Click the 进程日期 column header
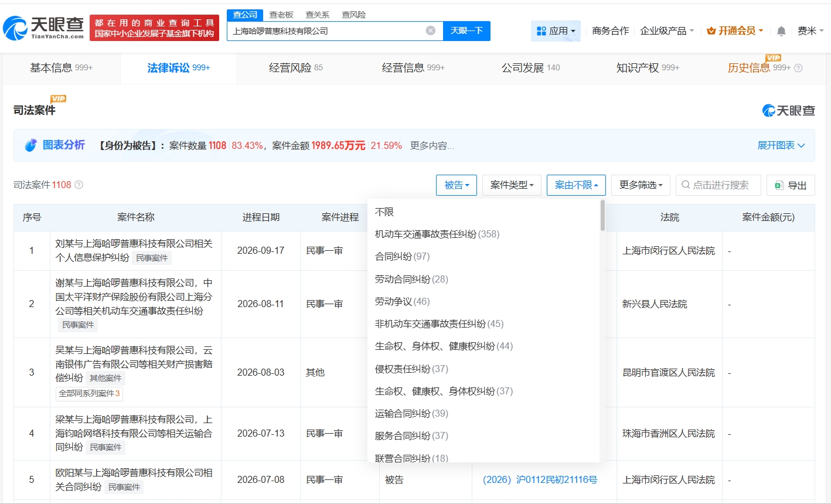This screenshot has height=504, width=831. point(261,217)
